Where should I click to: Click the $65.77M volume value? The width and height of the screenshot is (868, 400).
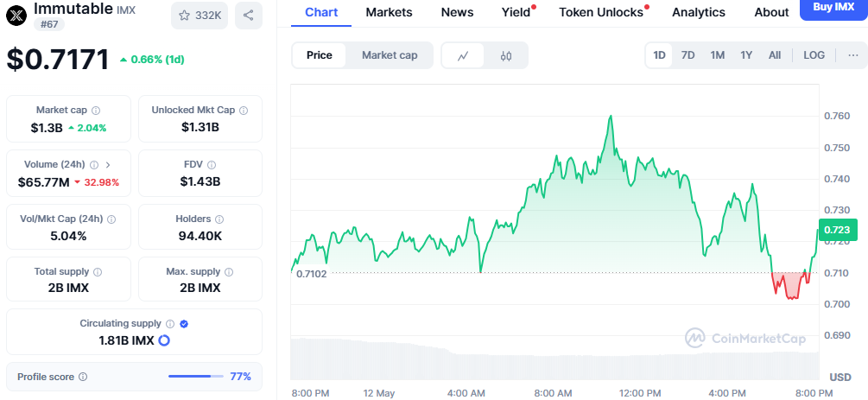coord(43,181)
